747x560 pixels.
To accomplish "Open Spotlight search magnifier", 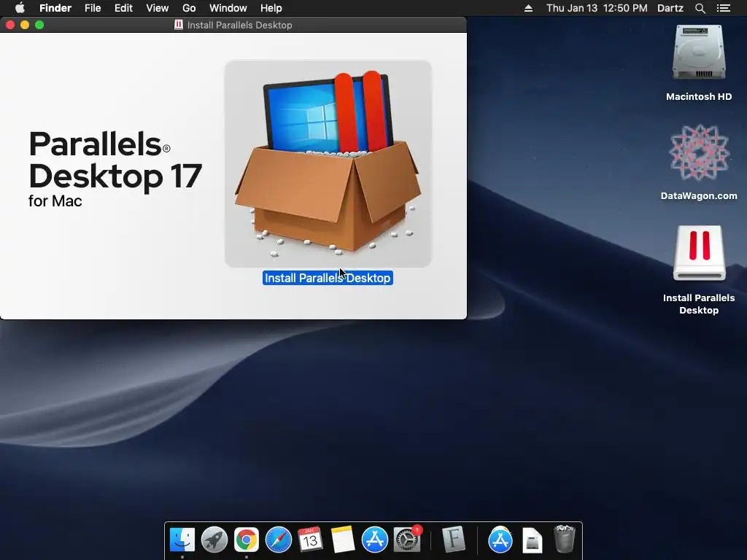I will pyautogui.click(x=700, y=8).
